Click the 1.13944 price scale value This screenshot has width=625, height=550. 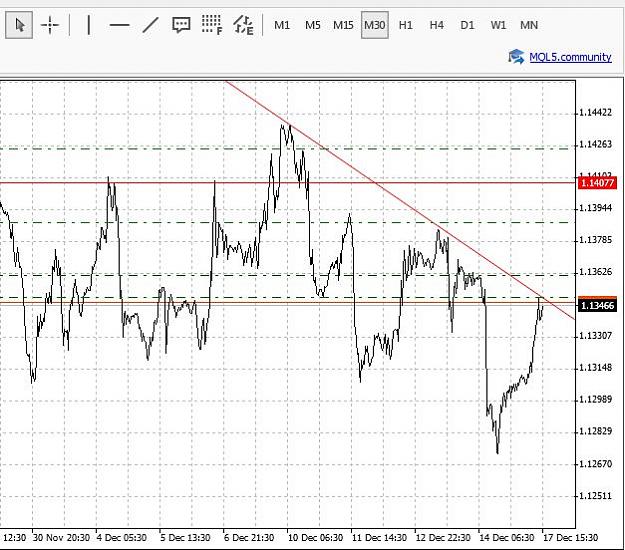(x=596, y=208)
